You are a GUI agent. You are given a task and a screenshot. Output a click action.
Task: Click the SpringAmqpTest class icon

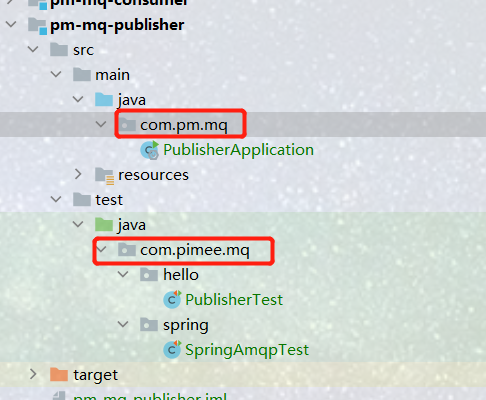tap(172, 350)
